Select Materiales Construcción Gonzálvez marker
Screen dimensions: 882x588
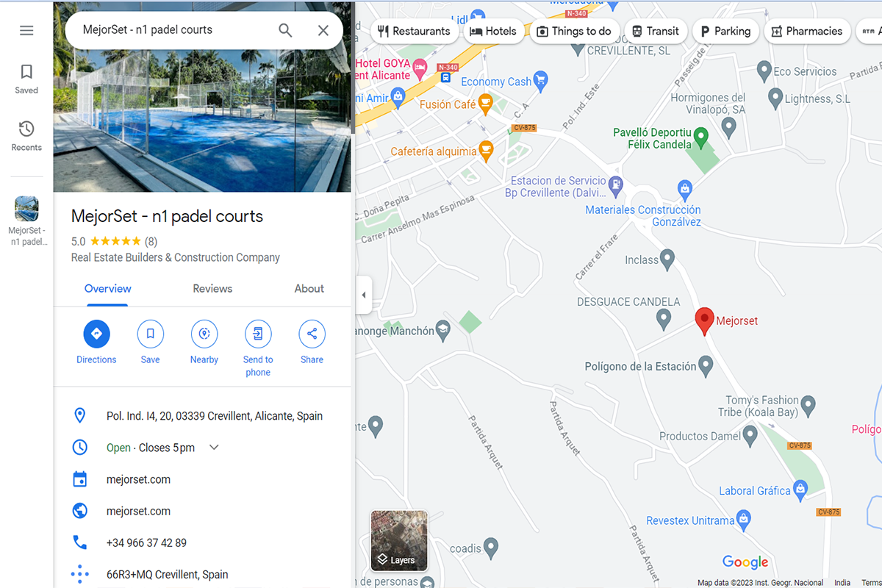tap(685, 189)
